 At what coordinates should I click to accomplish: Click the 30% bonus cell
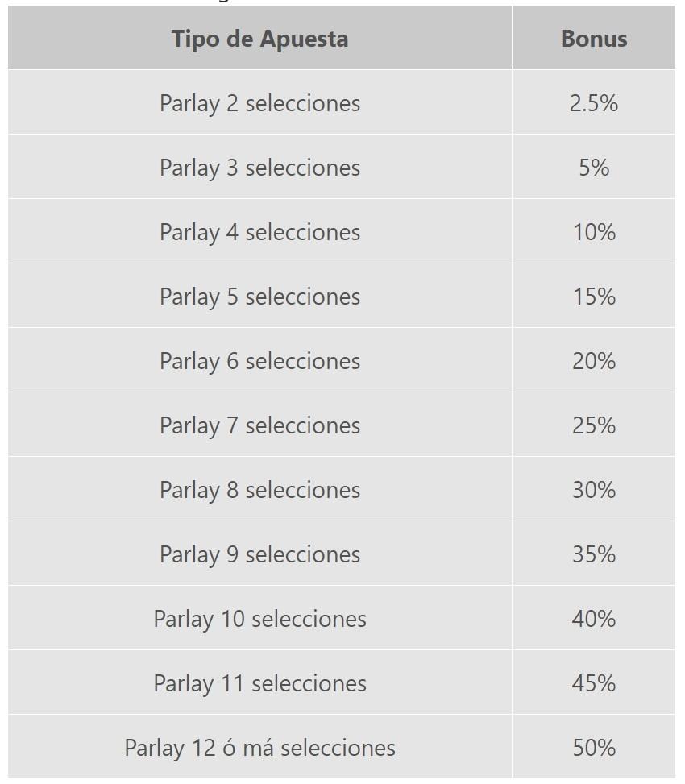pos(593,490)
